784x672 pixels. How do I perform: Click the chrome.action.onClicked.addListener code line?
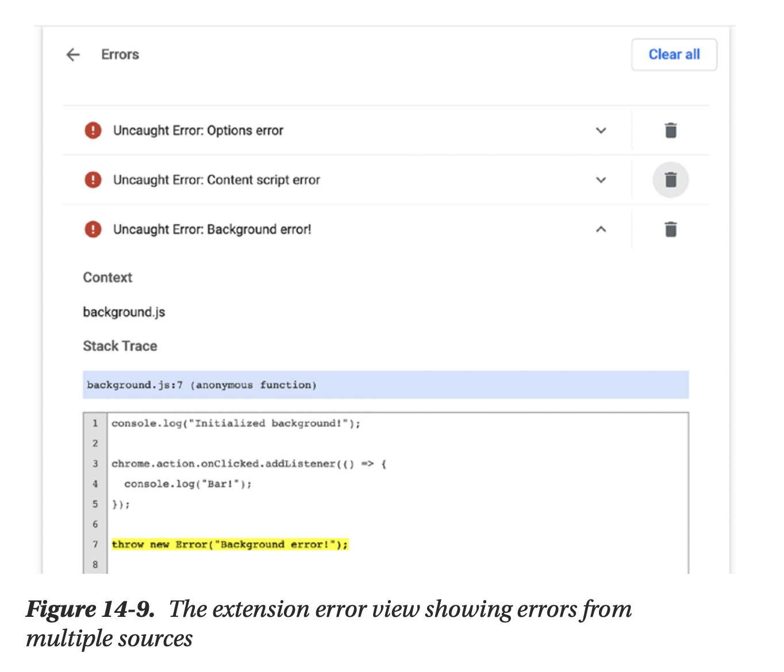point(249,464)
